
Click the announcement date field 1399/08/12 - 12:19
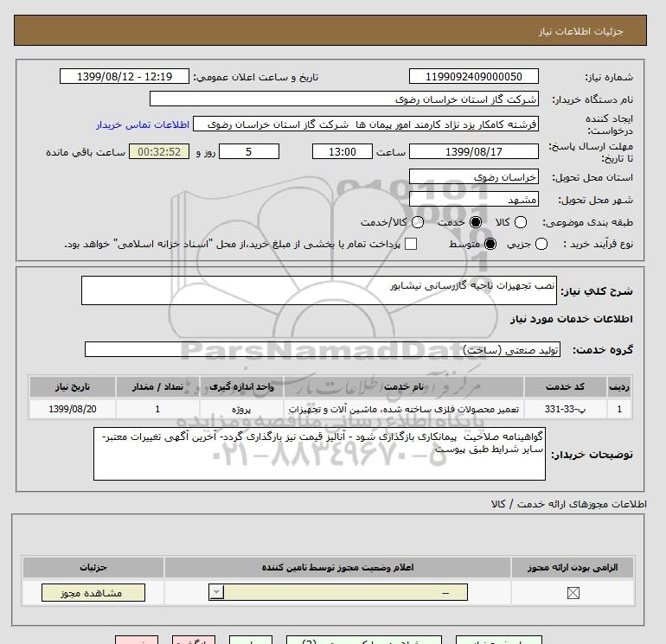point(124,76)
